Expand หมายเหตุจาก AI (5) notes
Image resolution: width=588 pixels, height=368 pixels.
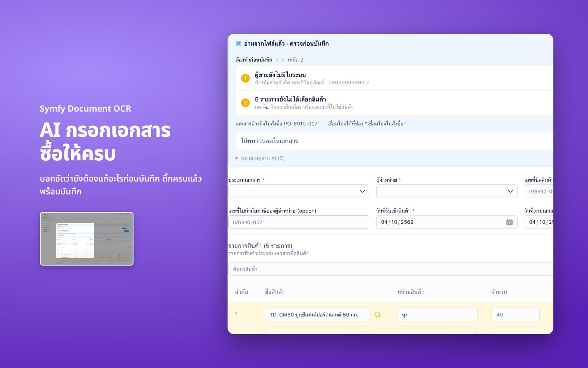pyautogui.click(x=260, y=158)
